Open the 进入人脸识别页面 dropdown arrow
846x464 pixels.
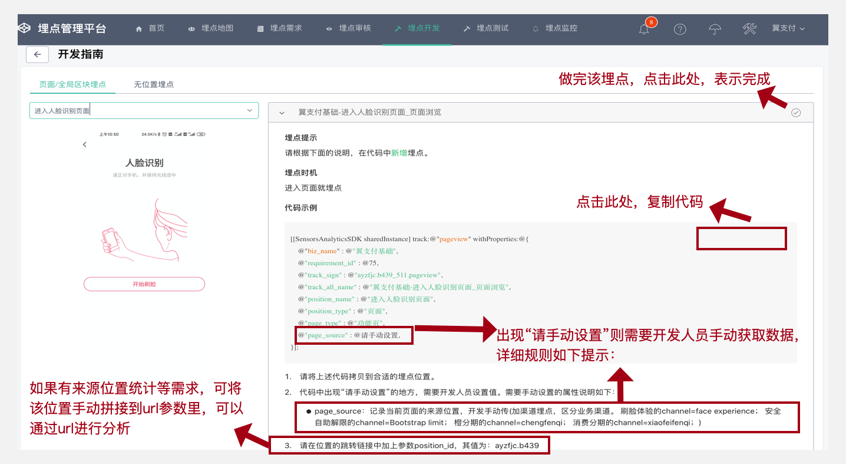(249, 111)
